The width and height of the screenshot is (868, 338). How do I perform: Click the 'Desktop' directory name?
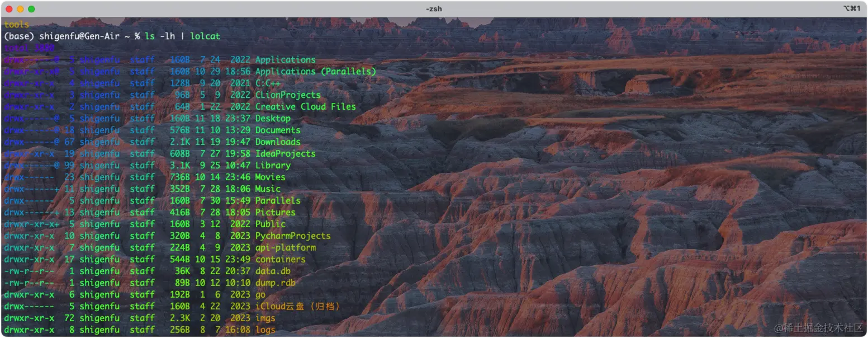[273, 119]
